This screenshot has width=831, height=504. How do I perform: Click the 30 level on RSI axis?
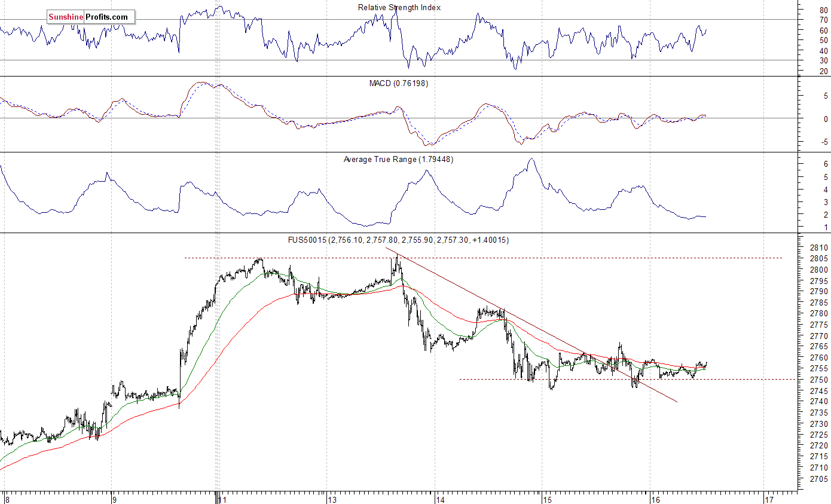coord(823,60)
